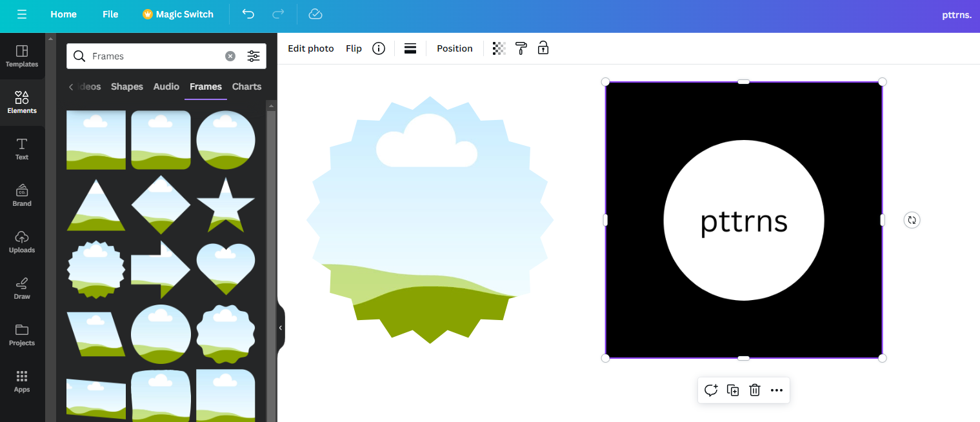Open the Position panel

pos(455,48)
